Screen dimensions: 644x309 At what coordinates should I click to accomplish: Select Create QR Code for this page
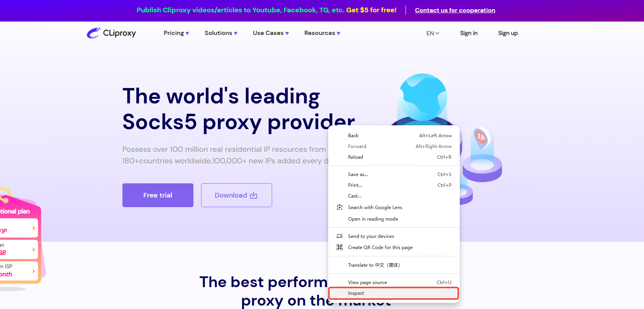click(394, 248)
